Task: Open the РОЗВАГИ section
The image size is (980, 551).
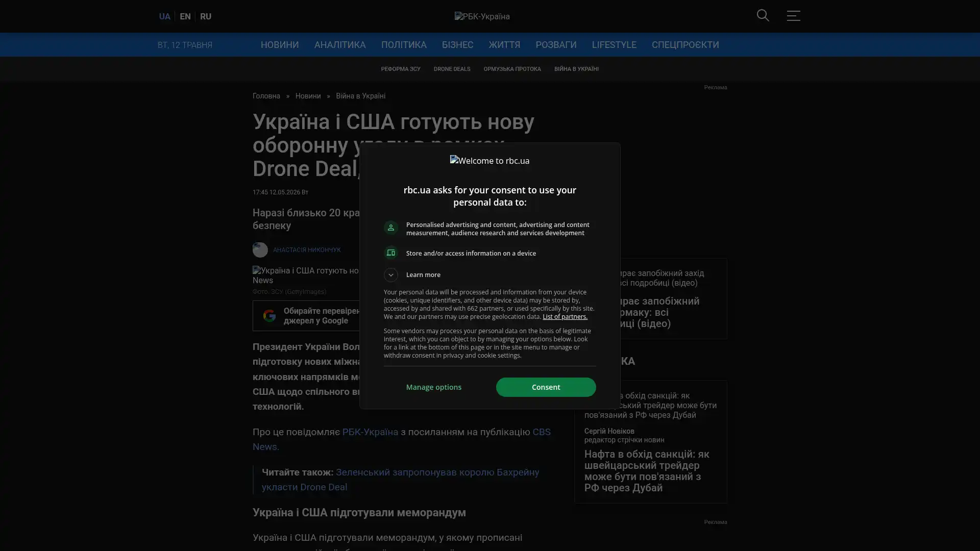Action: (x=556, y=45)
